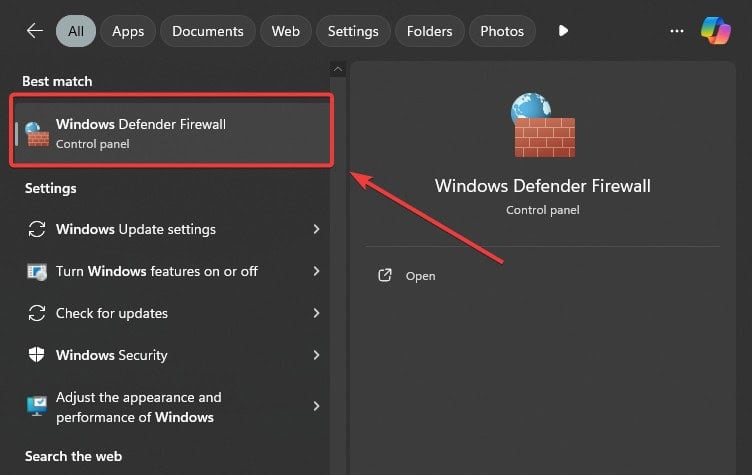
Task: Click the Windows Defender Firewall brick icon in Best match
Action: pos(37,134)
